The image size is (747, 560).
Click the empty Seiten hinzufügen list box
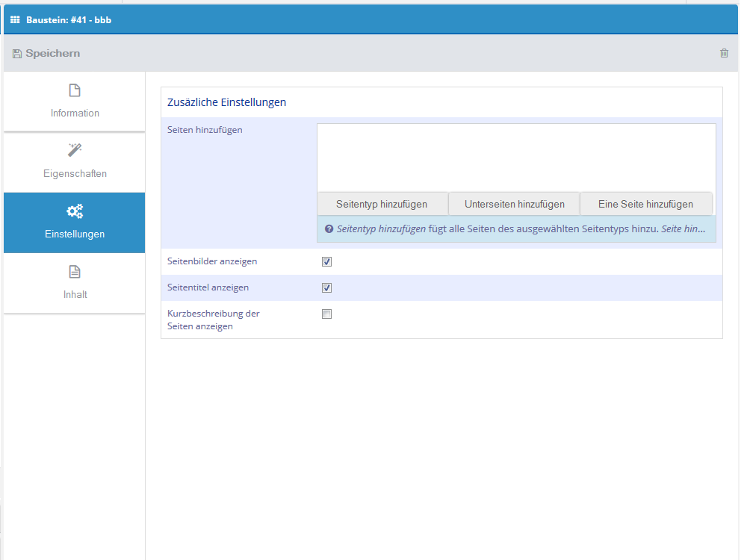click(x=516, y=158)
